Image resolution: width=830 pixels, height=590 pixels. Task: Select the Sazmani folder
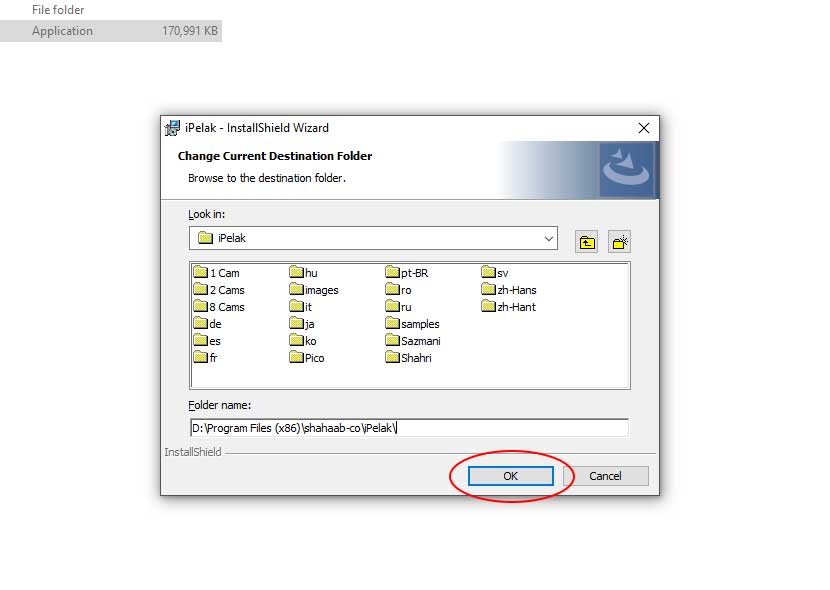click(413, 341)
